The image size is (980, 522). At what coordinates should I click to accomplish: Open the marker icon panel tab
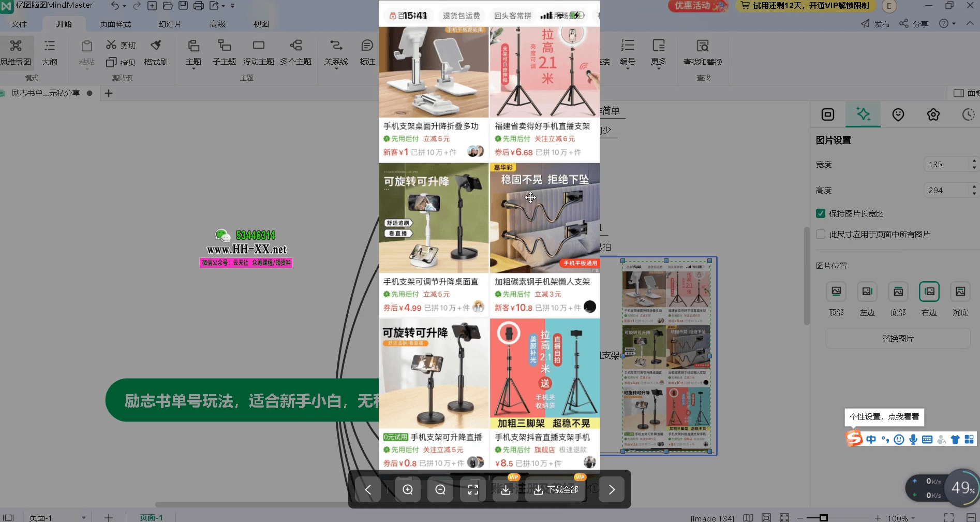pyautogui.click(x=898, y=114)
